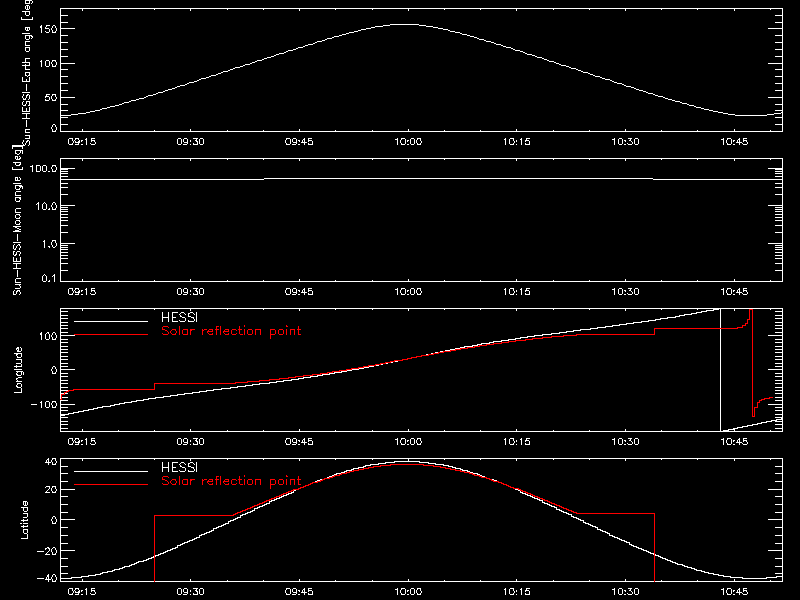Screen dimensions: 800x600
Task: Click the Latitude axis title
Action: pos(24,520)
